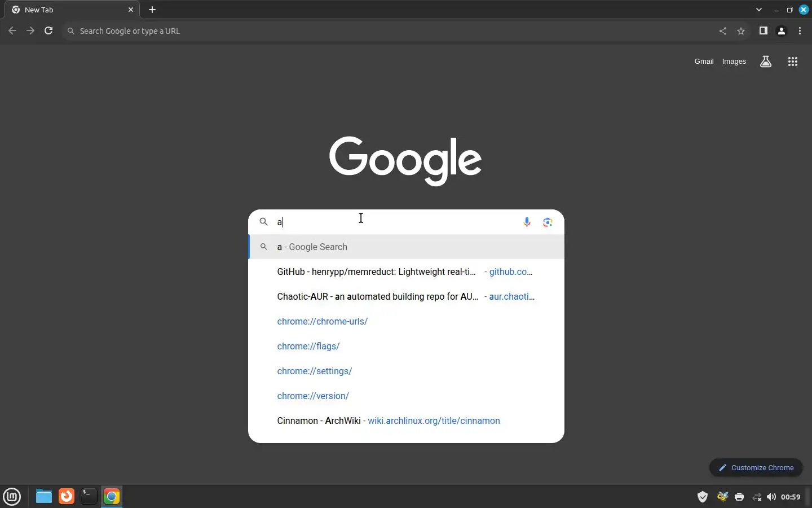
Task: Click the Share this page icon
Action: click(723, 31)
